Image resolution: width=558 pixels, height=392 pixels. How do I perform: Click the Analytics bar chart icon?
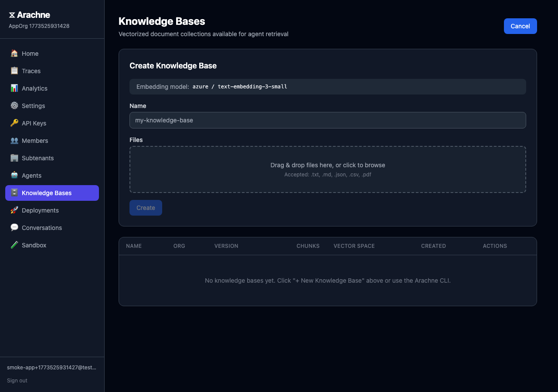tap(14, 88)
